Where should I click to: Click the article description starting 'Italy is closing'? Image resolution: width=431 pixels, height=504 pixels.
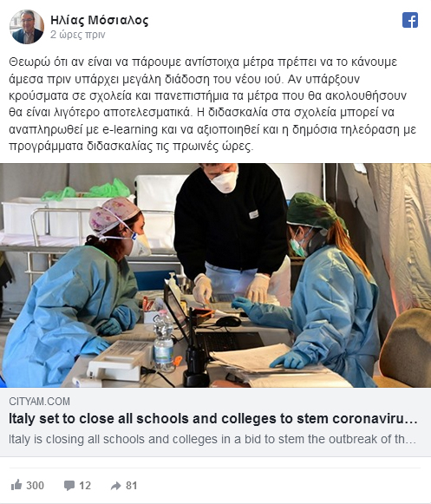[x=212, y=439]
